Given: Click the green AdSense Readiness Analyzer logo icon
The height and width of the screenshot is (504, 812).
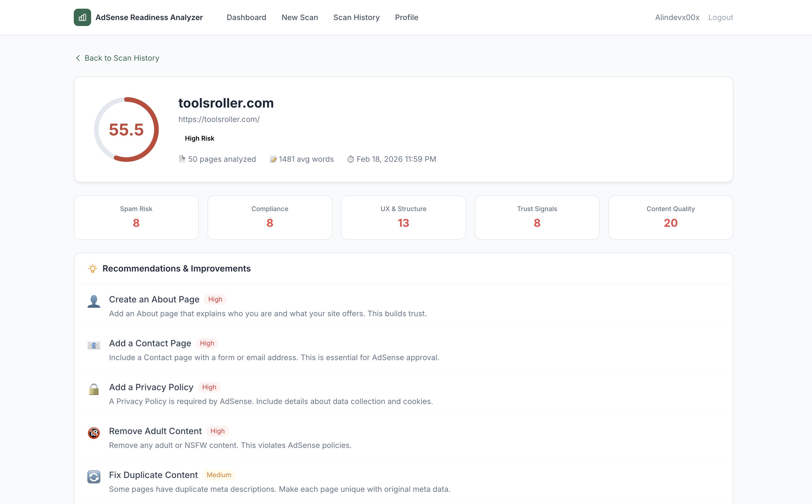Looking at the screenshot, I should [82, 17].
